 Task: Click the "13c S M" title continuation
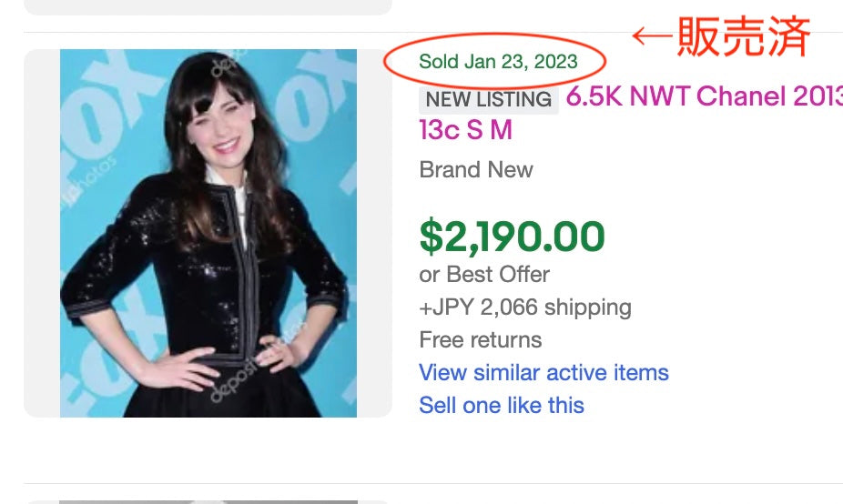tap(465, 130)
